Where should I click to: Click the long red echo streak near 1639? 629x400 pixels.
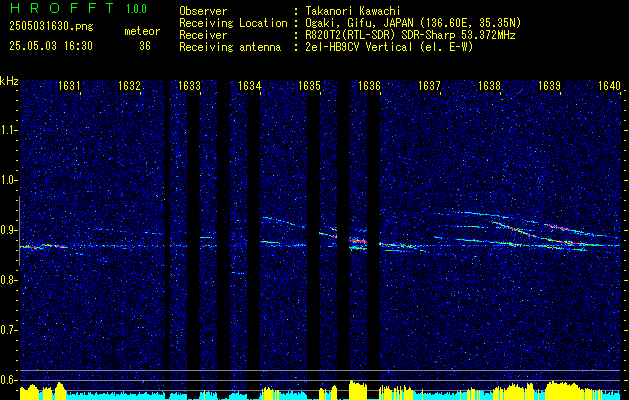tap(556, 227)
